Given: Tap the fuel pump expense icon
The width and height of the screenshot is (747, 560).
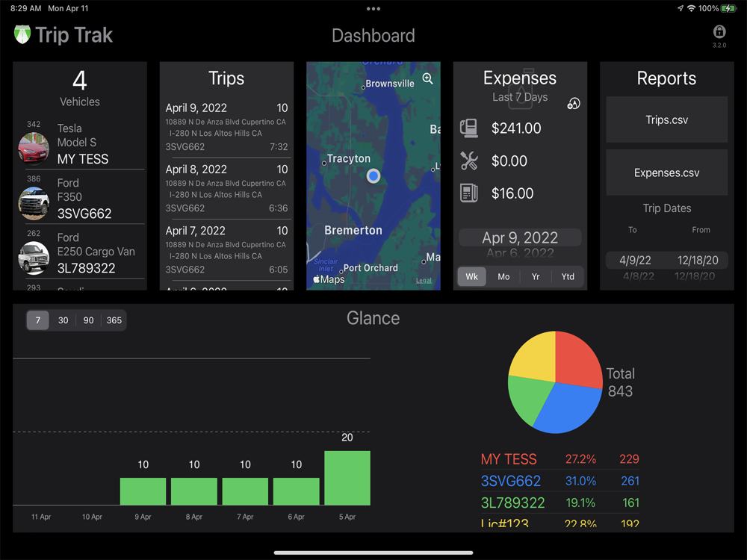Looking at the screenshot, I should 469,128.
